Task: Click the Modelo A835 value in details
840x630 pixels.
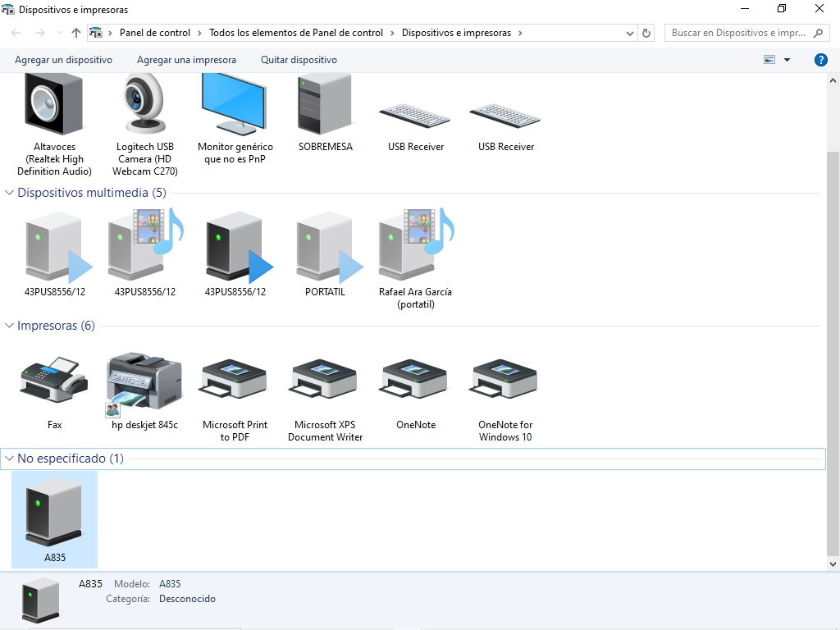Action: [x=169, y=584]
